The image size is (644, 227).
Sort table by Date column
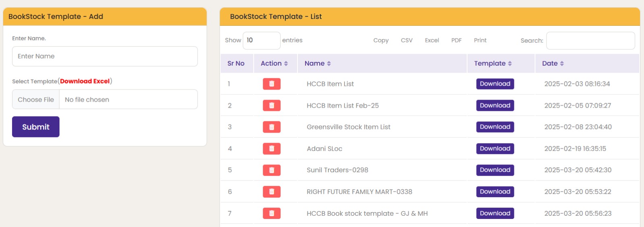point(553,64)
